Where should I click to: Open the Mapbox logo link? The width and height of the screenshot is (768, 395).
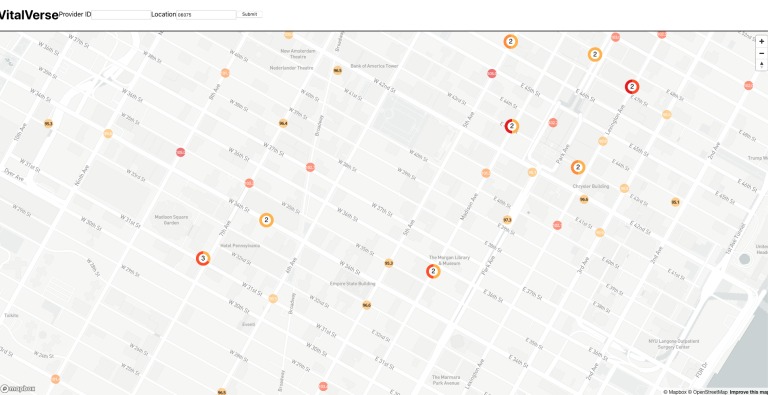click(18, 389)
